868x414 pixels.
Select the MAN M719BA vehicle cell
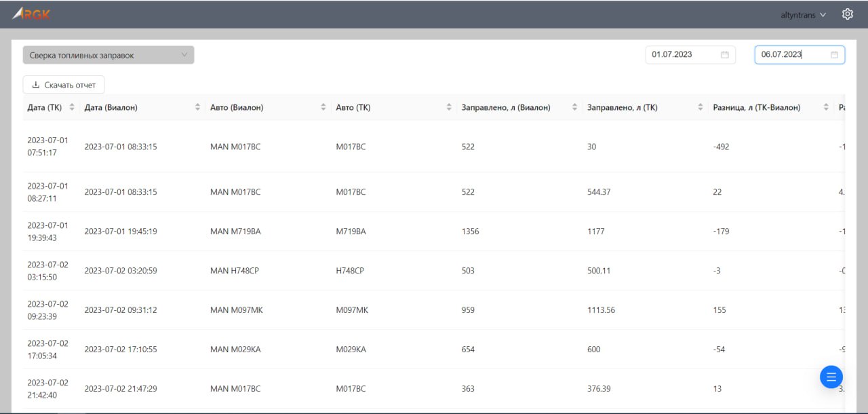(x=235, y=231)
